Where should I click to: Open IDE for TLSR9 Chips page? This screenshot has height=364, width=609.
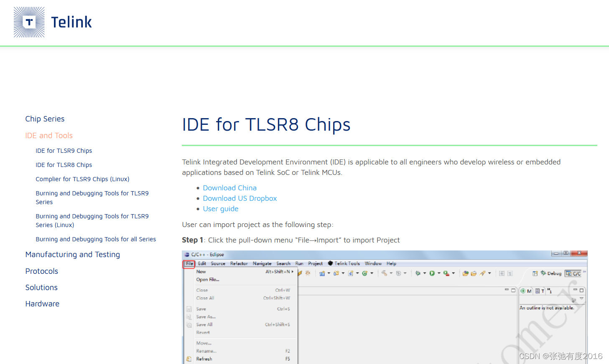pos(64,151)
